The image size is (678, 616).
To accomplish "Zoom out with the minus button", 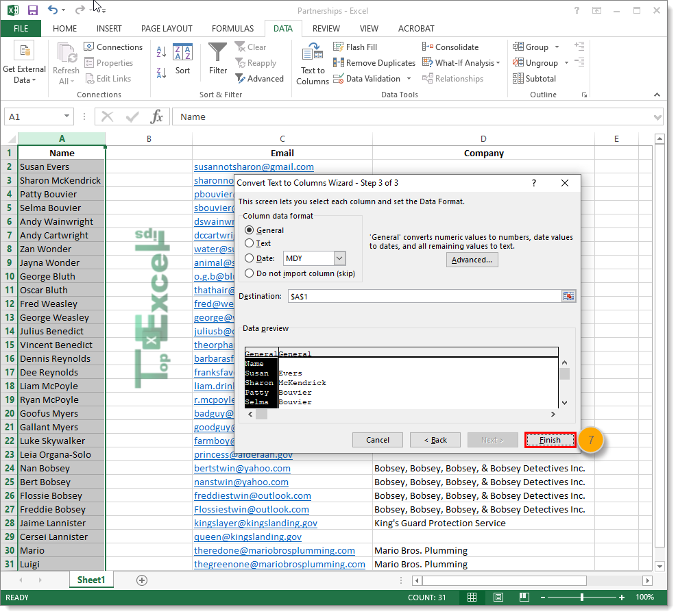I will pyautogui.click(x=543, y=597).
